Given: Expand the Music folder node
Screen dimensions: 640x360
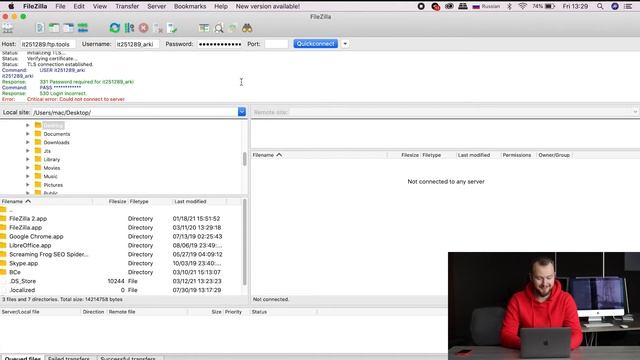Looking at the screenshot, I should pyautogui.click(x=28, y=176).
